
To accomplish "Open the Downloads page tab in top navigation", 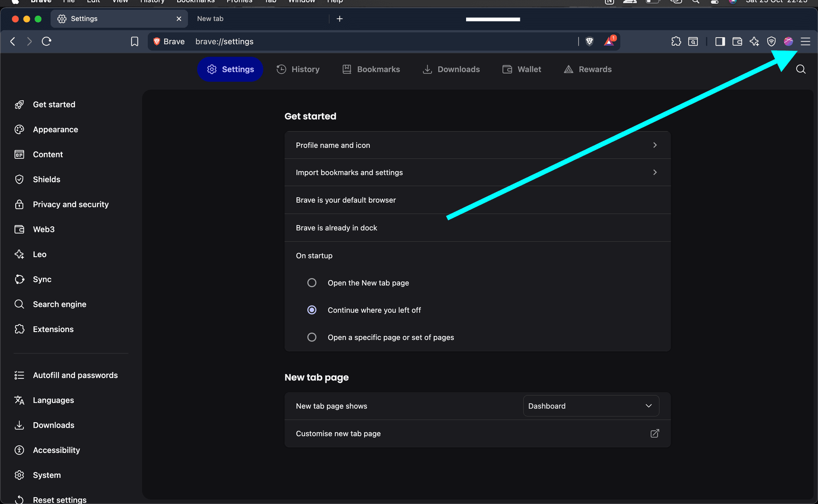I will (451, 69).
